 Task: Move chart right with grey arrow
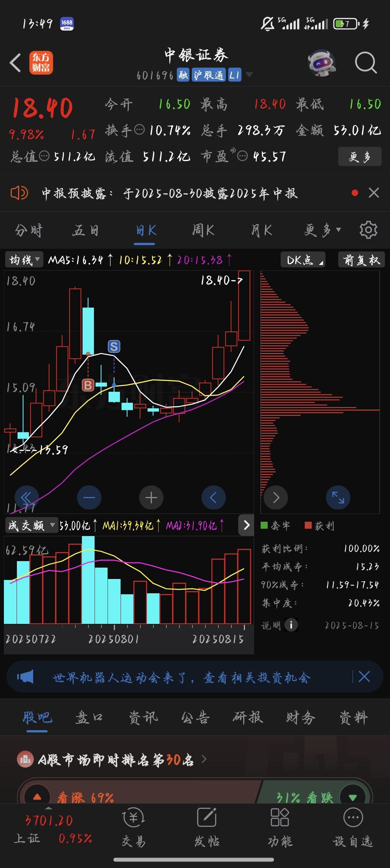[x=276, y=497]
